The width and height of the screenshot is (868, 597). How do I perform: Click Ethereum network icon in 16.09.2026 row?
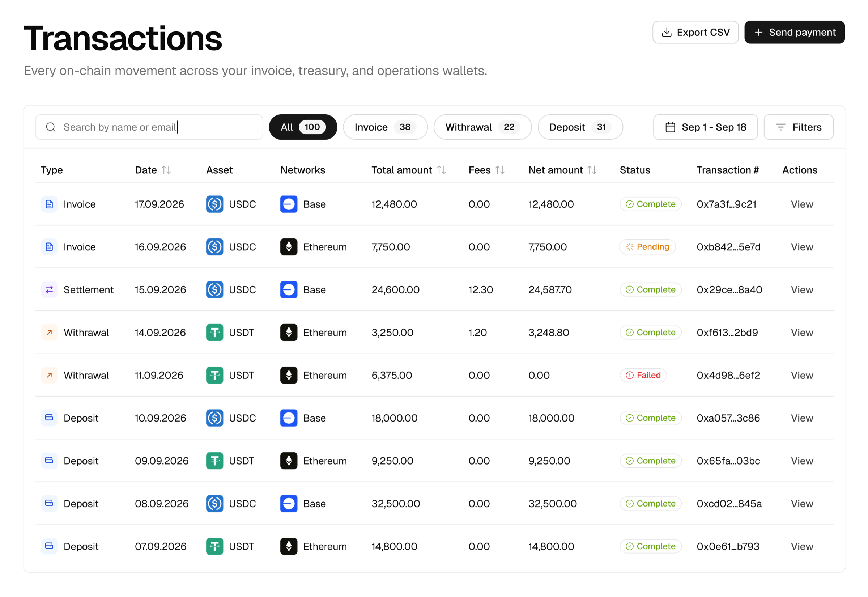[x=289, y=247]
